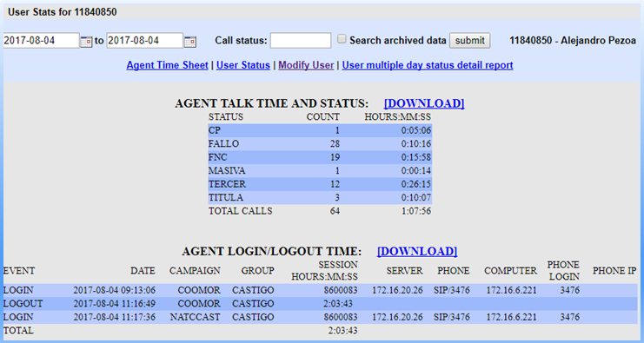Open the Agent Time Sheet link
Screen dimensions: 644x343
[167, 65]
